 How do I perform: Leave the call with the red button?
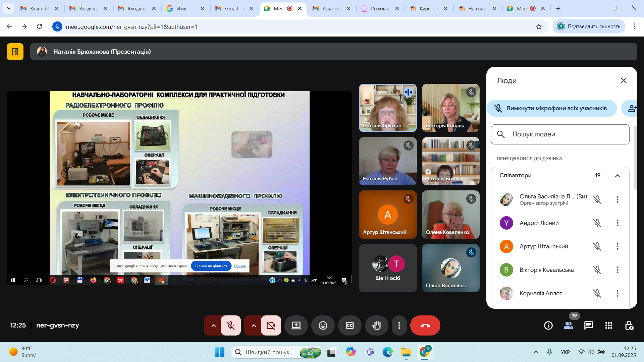(425, 325)
